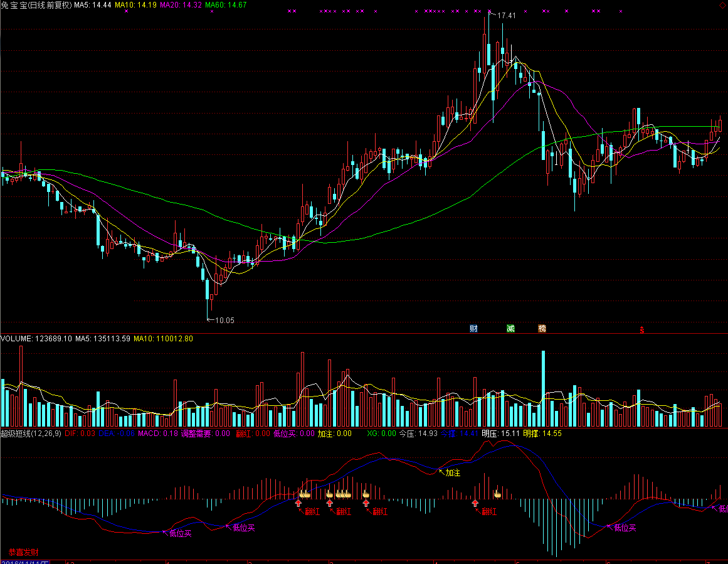This screenshot has height=564, width=728.
Task: Click the red S marker icon
Action: (641, 329)
